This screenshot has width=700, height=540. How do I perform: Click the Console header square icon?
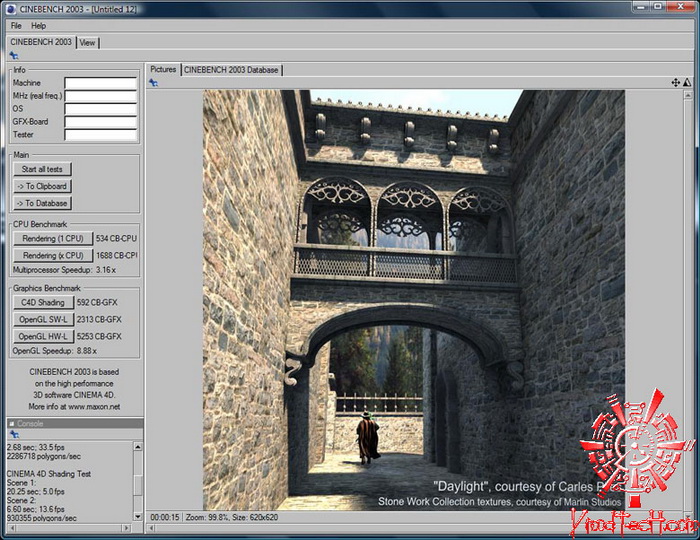(x=12, y=423)
